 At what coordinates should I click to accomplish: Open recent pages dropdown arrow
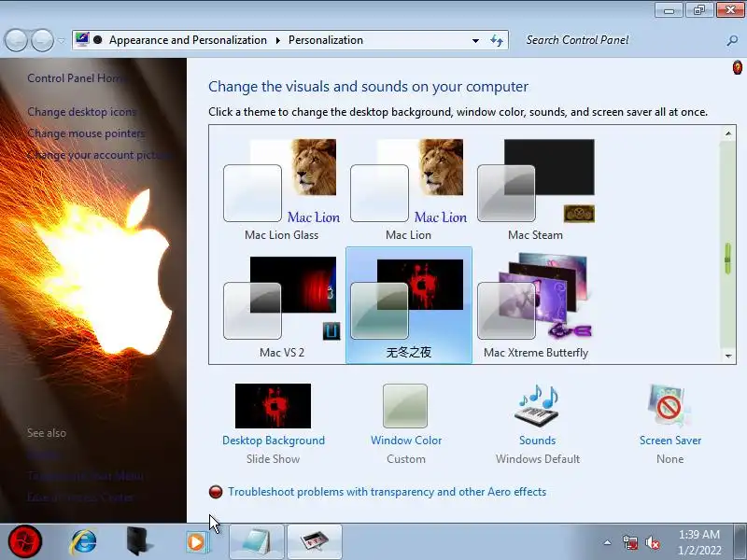pos(62,41)
